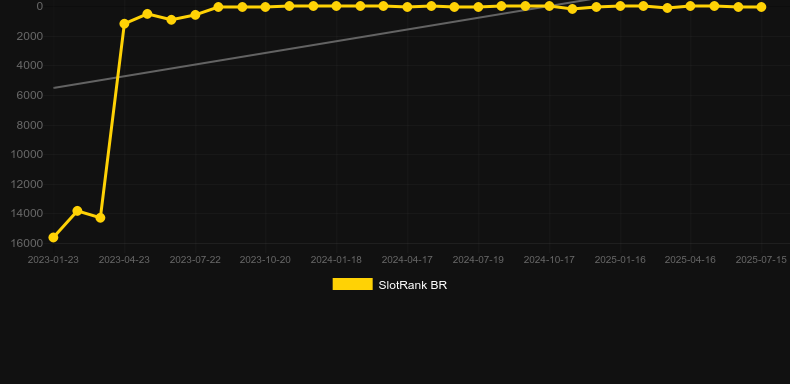Viewport: 790px width, 384px height.
Task: Choose the data point above 2024-07-19
Action: click(x=479, y=7)
